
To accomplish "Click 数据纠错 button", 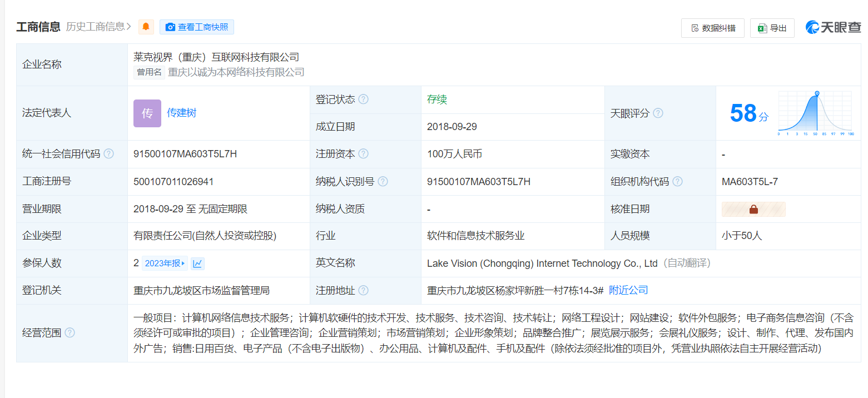I will 713,28.
